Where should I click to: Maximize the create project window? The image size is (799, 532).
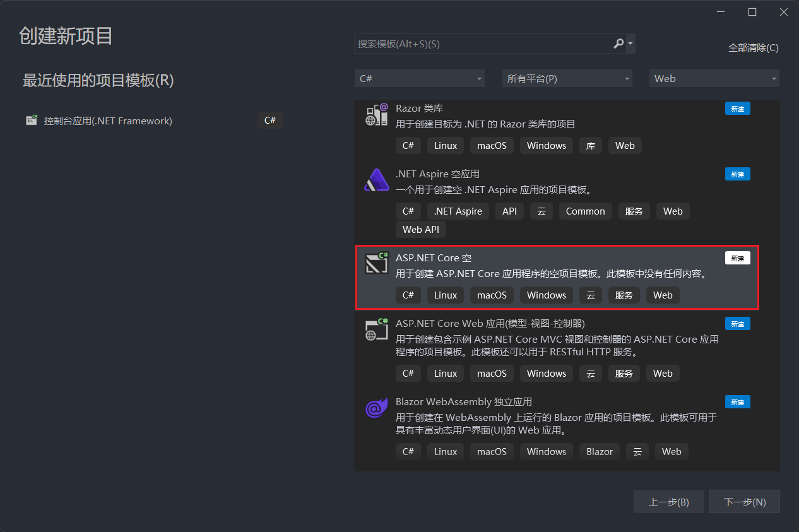[x=752, y=12]
